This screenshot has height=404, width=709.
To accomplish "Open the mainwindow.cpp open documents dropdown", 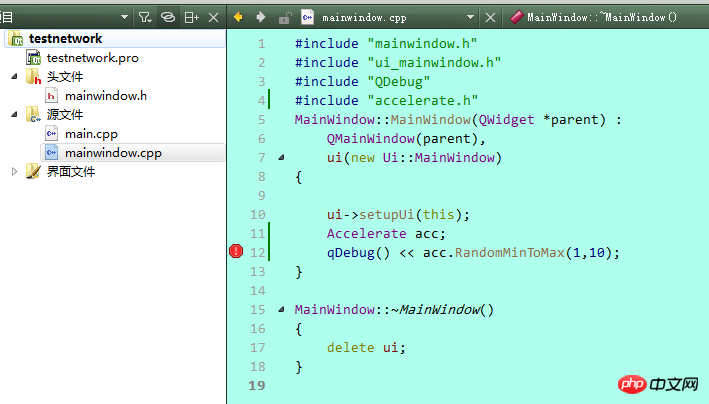I will [470, 17].
